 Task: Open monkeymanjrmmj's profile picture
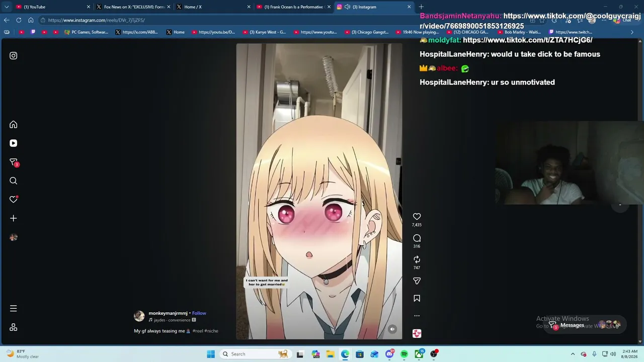(x=139, y=316)
